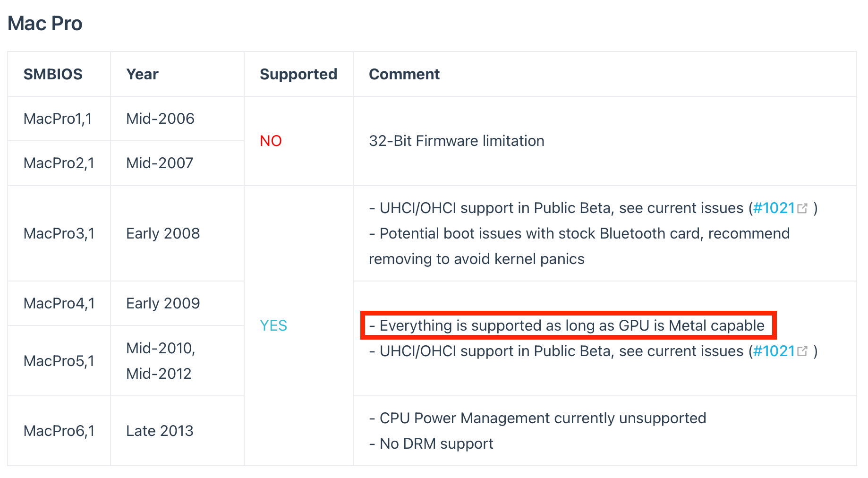Select the MacPro2,1 cell
Screen dimensions: 868x478
[59, 163]
